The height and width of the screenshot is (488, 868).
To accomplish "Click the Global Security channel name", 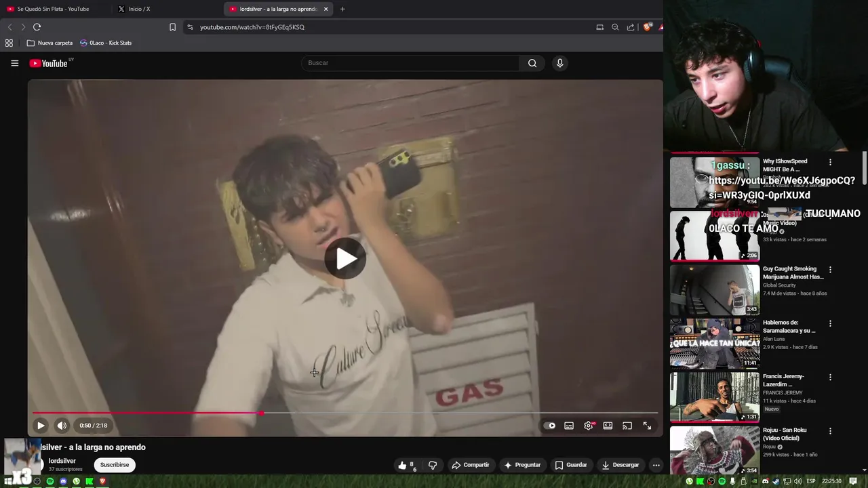I will pos(779,285).
